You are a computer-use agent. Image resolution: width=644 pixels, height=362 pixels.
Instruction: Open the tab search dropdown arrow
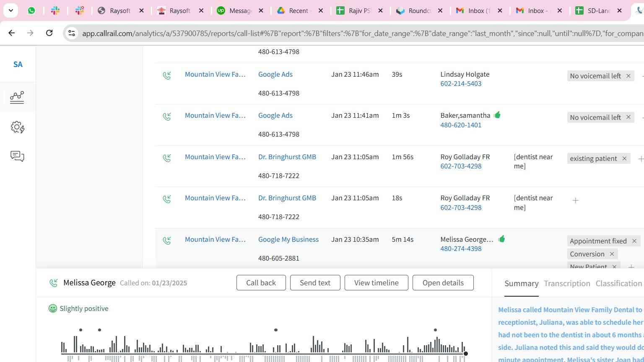[x=10, y=10]
